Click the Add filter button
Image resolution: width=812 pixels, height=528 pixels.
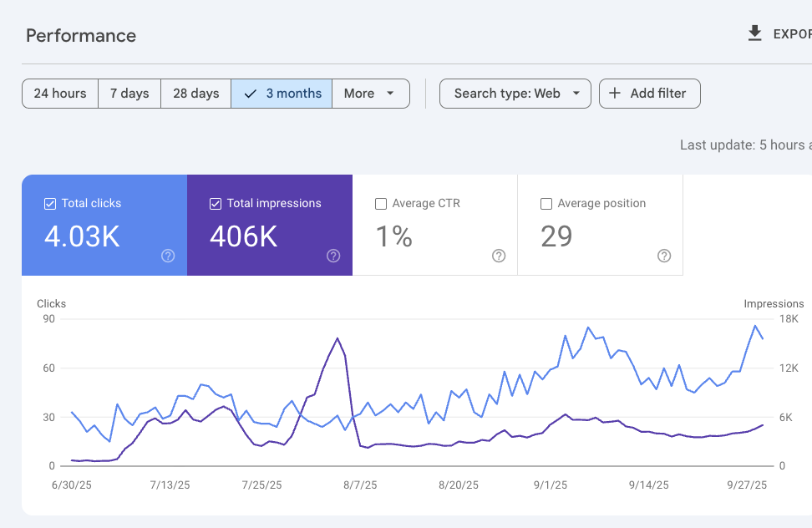click(649, 94)
